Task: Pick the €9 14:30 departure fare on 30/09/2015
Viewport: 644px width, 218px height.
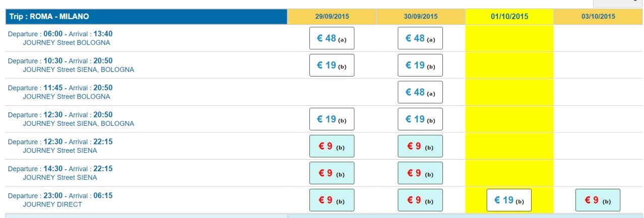Action: [x=420, y=173]
